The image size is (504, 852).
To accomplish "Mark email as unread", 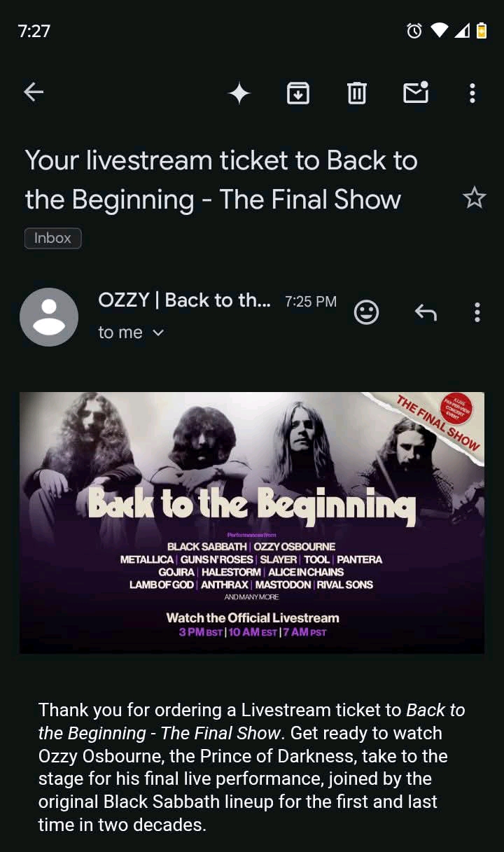I will pyautogui.click(x=416, y=92).
